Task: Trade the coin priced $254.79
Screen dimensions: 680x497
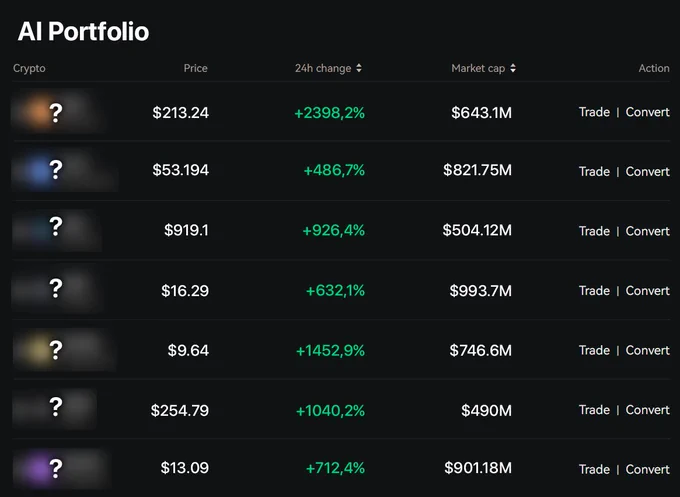Action: coord(594,410)
